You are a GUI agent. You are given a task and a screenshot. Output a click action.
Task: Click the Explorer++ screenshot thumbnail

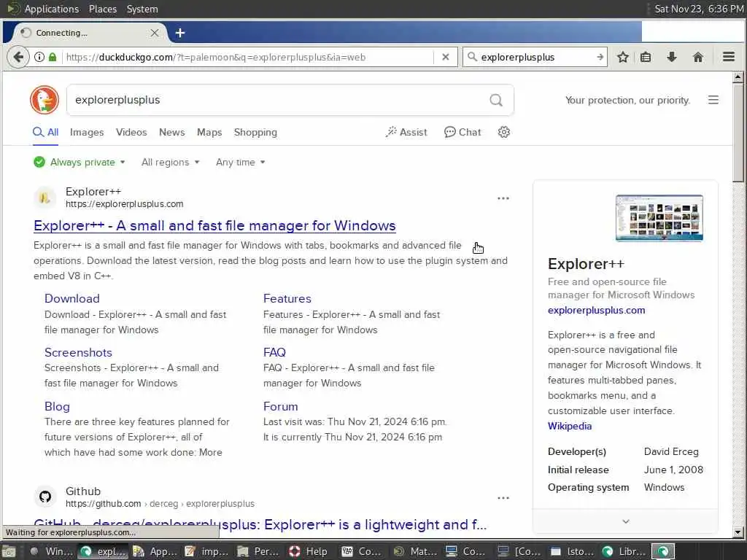(659, 218)
